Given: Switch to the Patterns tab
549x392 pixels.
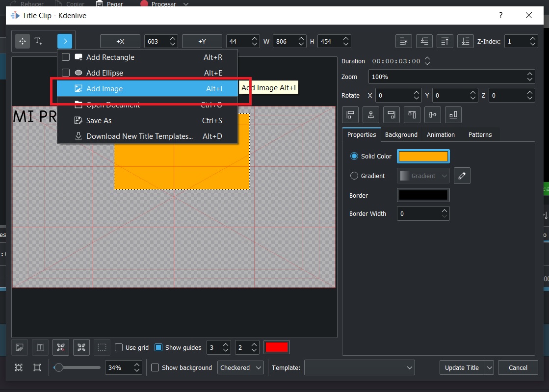Looking at the screenshot, I should [480, 135].
